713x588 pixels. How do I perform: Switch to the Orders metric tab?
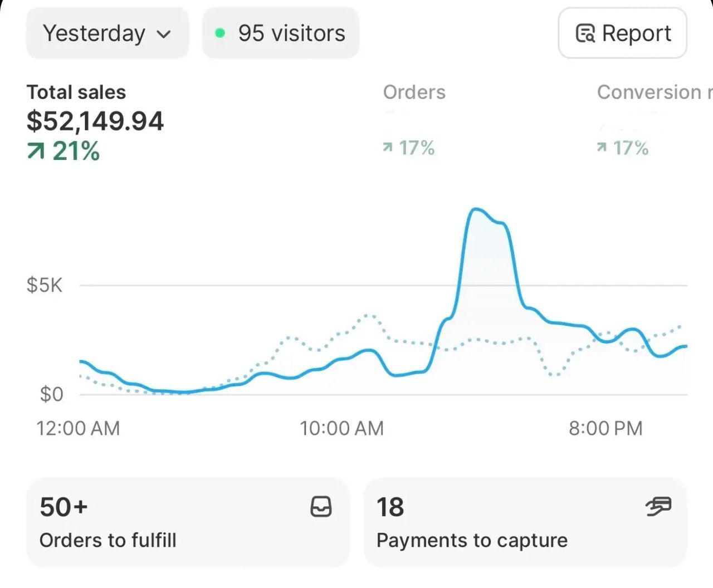pos(414,92)
